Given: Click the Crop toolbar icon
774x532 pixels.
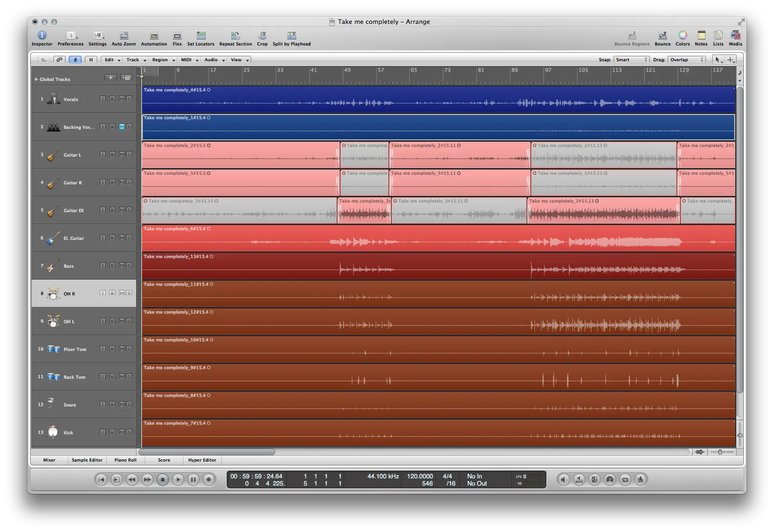Looking at the screenshot, I should (262, 35).
